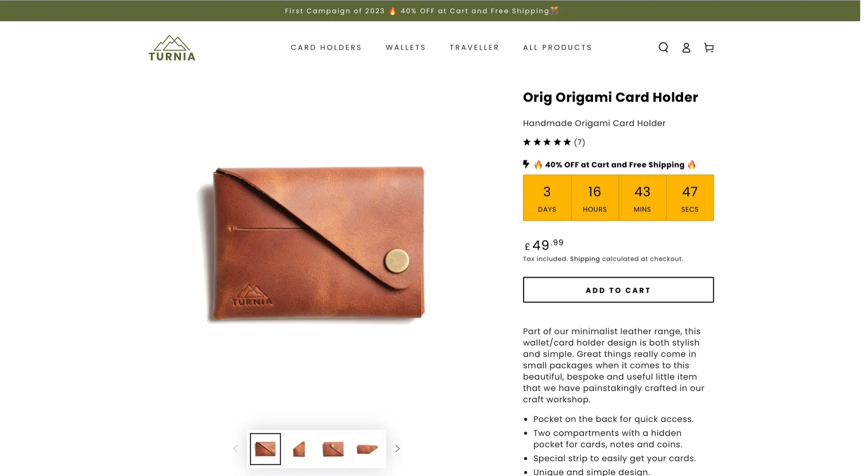
Task: Show the next gallery thumbnails arrow
Action: 397,448
